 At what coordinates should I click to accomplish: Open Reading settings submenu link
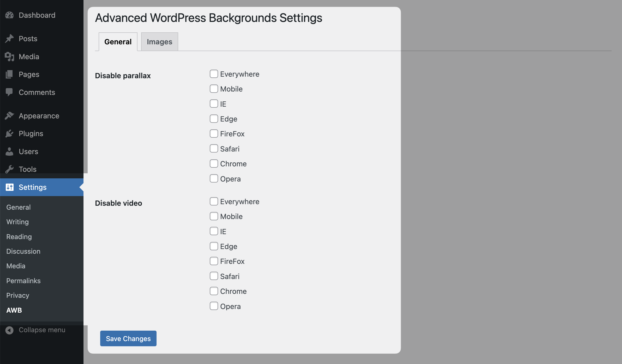click(x=19, y=237)
